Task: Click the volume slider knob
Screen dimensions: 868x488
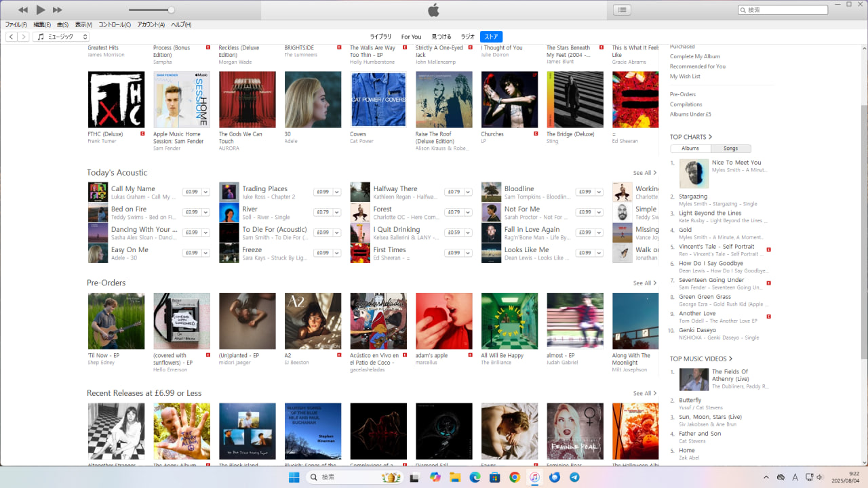Action: tap(171, 10)
